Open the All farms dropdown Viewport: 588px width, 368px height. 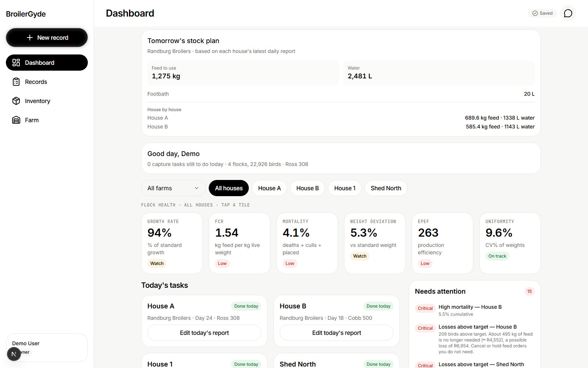click(x=173, y=188)
